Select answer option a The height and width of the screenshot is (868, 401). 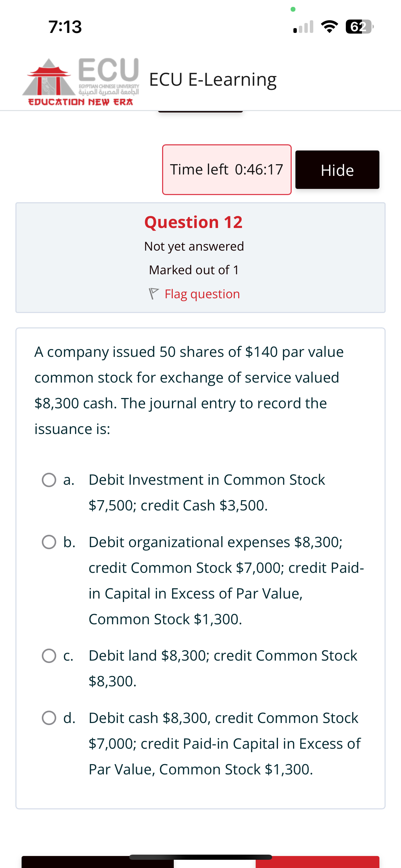coord(50,480)
